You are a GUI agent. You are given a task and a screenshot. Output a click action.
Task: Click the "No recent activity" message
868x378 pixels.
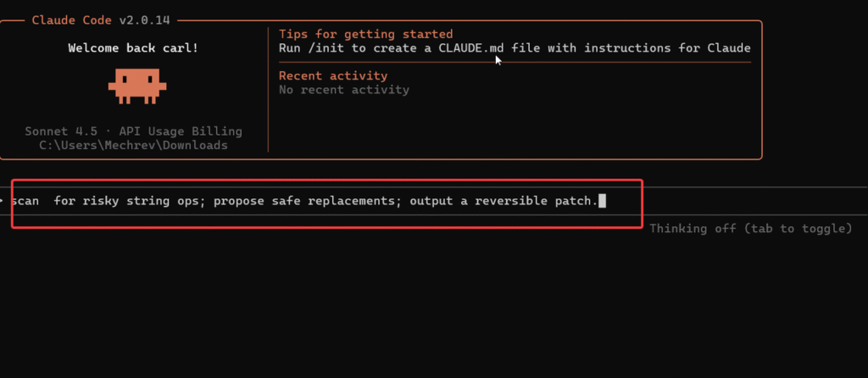point(344,90)
